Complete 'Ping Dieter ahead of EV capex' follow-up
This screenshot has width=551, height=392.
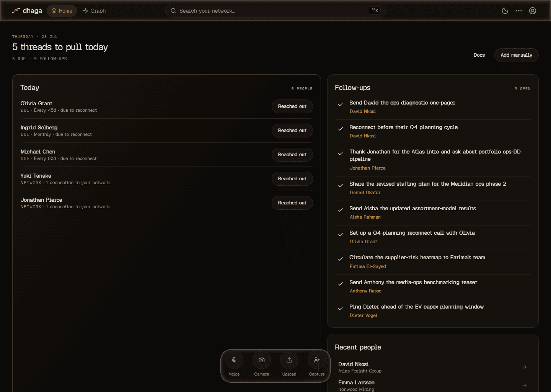click(x=341, y=308)
